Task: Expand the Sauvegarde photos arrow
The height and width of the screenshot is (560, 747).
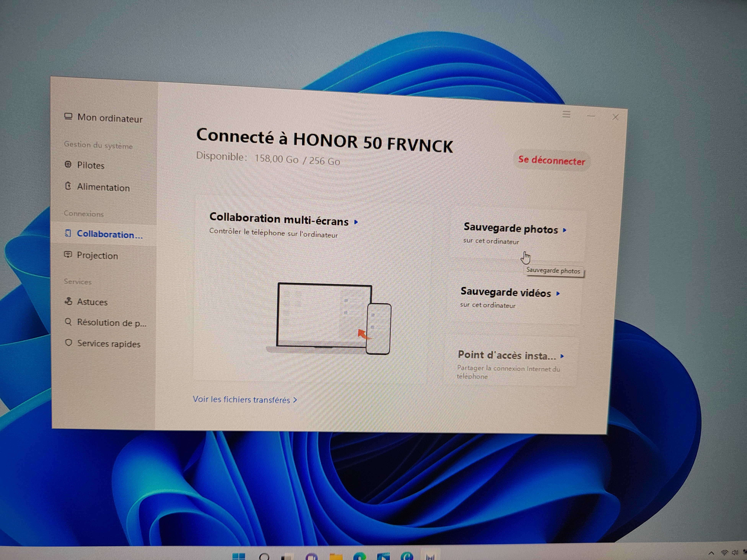Action: coord(564,230)
